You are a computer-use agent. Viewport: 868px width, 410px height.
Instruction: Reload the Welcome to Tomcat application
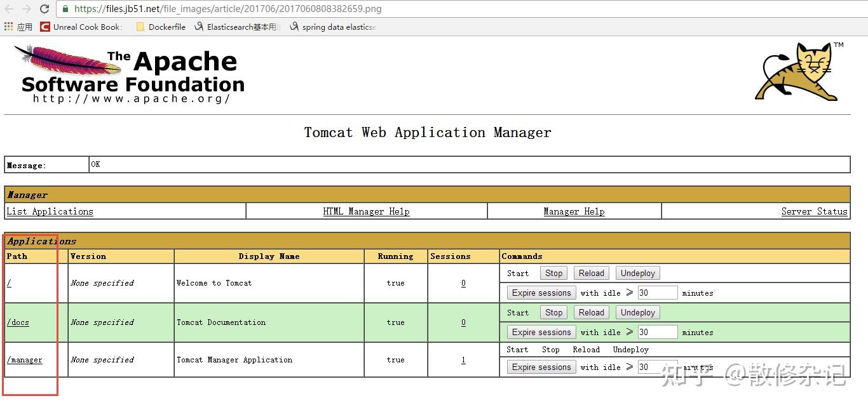(592, 273)
